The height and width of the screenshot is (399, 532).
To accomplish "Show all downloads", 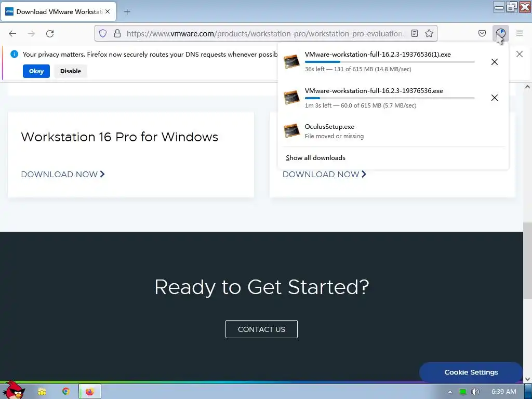I will pyautogui.click(x=315, y=158).
